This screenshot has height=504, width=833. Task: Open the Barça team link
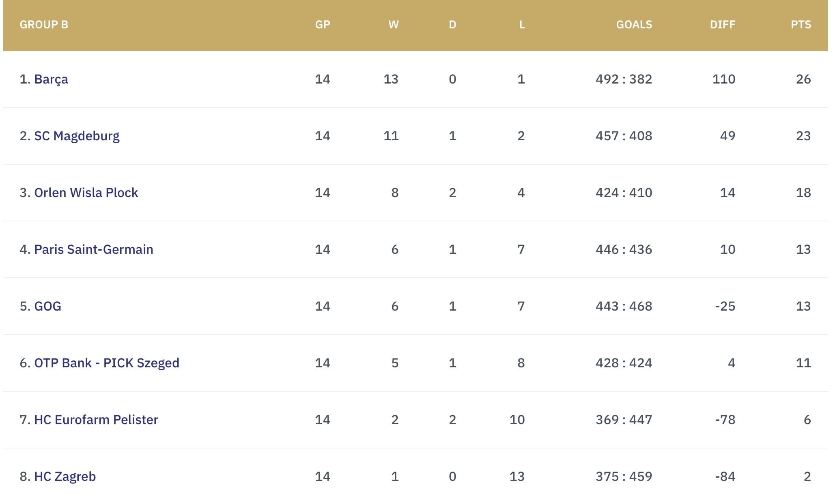click(51, 79)
